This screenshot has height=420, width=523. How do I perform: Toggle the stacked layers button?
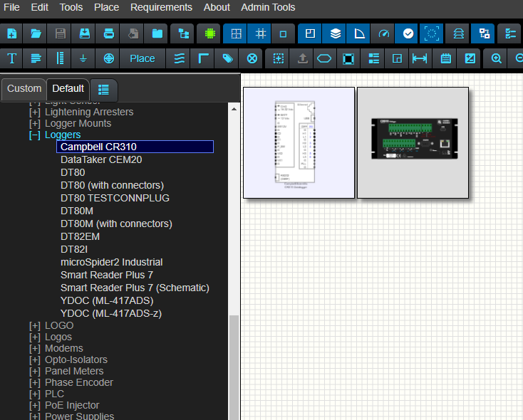coord(335,33)
